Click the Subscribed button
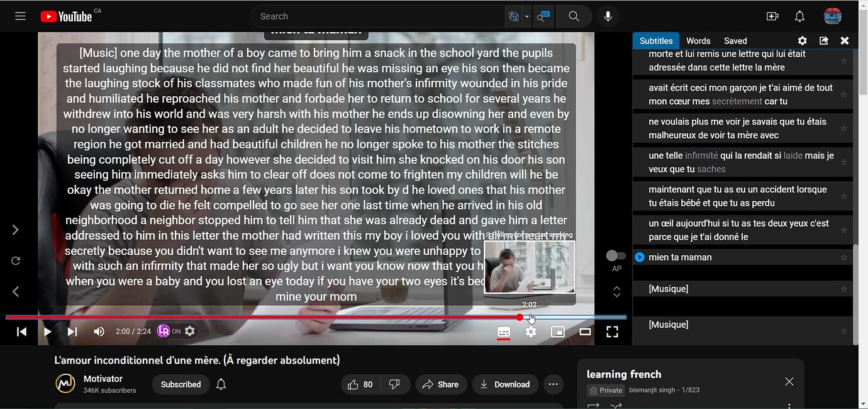868x409 pixels. (x=180, y=384)
